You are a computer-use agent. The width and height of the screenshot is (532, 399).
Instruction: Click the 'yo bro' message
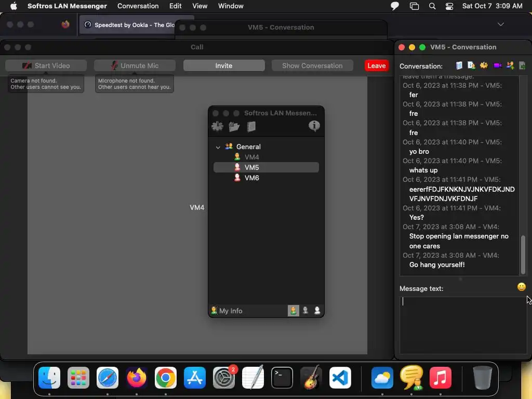click(x=419, y=151)
